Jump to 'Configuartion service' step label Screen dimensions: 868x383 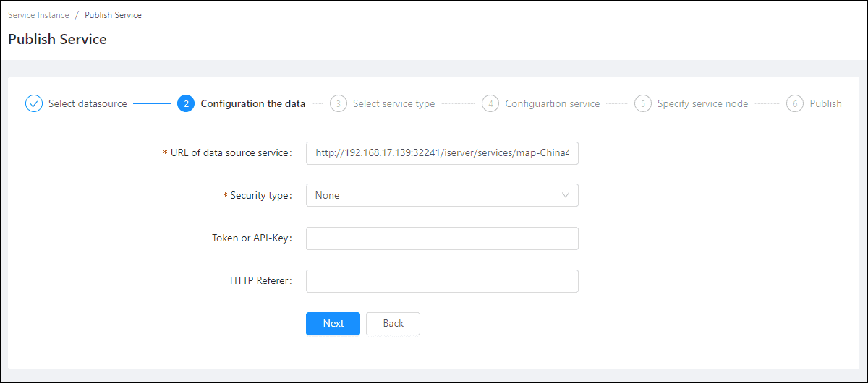[x=552, y=103]
